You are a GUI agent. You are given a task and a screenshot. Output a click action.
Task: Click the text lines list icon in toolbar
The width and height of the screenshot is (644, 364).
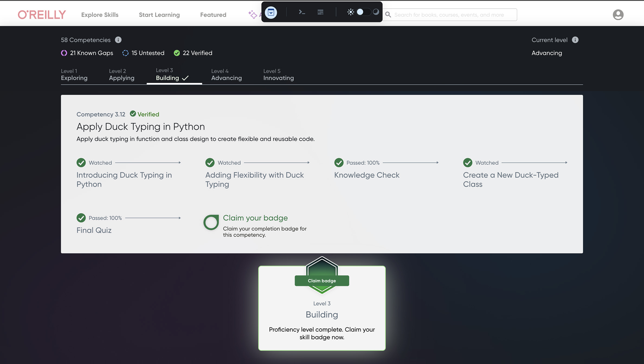pos(320,12)
